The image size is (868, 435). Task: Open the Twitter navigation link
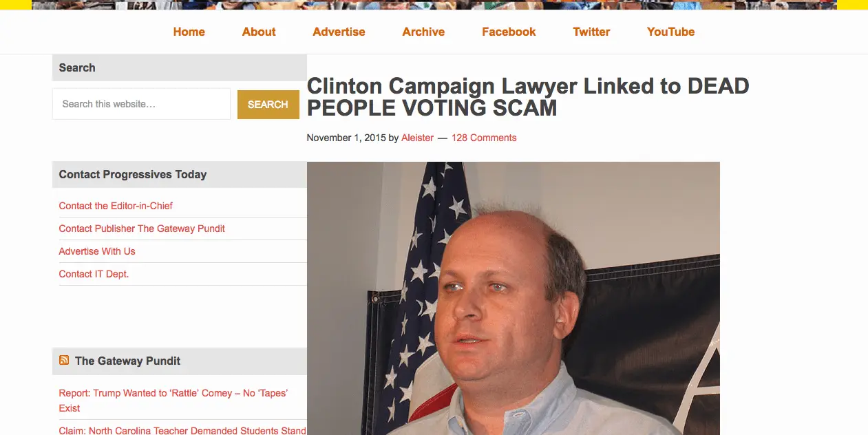coord(591,32)
